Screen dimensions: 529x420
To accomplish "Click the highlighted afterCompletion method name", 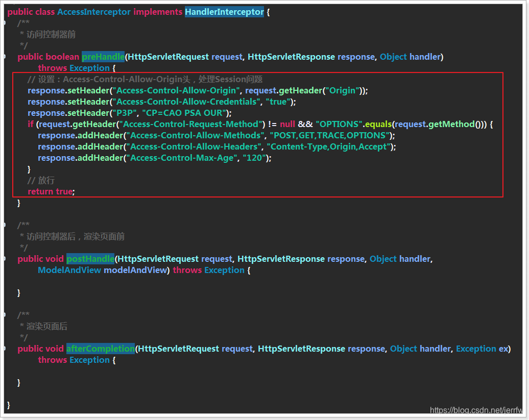I will 101,349.
